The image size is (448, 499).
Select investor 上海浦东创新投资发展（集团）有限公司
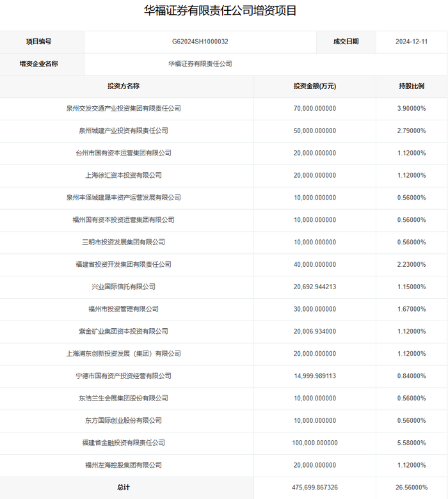(124, 354)
